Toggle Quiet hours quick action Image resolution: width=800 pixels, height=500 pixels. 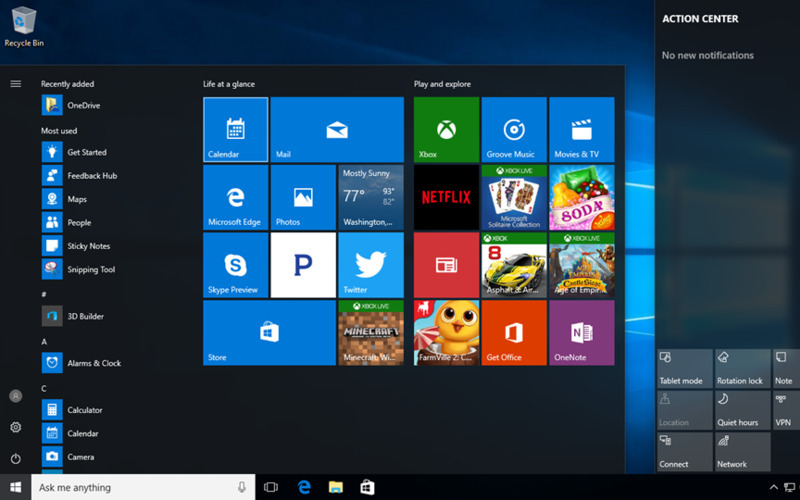(x=742, y=410)
